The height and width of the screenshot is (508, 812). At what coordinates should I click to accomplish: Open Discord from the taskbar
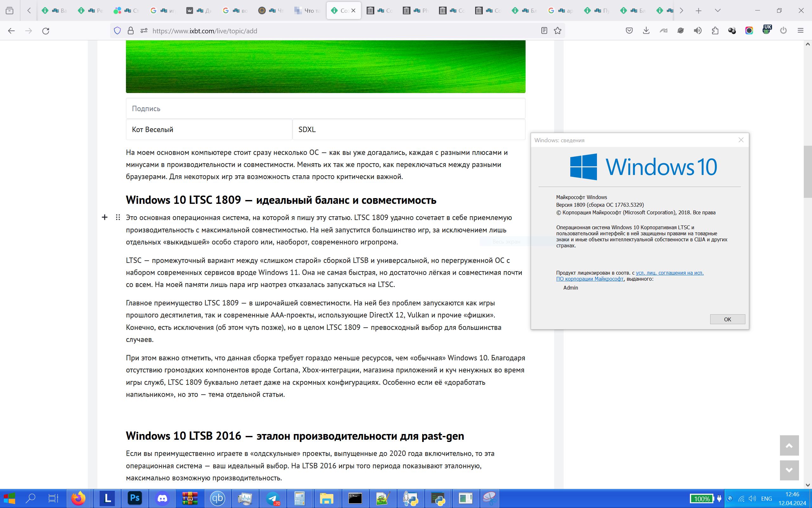162,498
